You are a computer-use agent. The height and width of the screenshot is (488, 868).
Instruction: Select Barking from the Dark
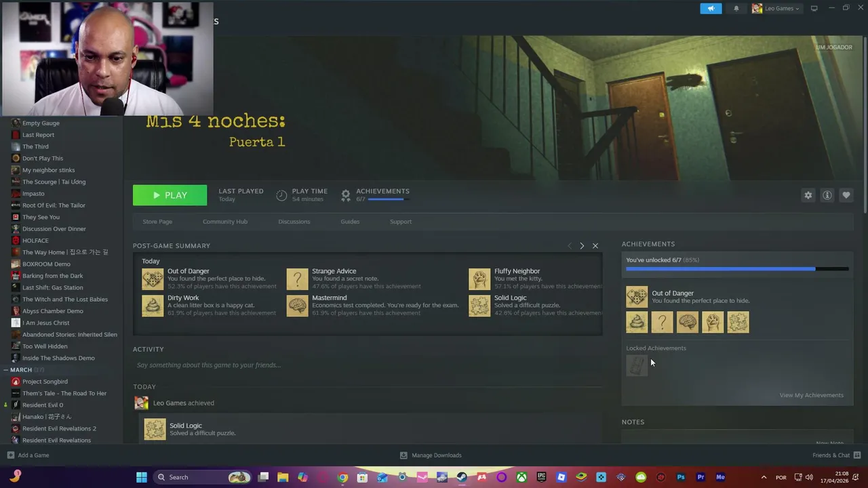pyautogui.click(x=52, y=276)
